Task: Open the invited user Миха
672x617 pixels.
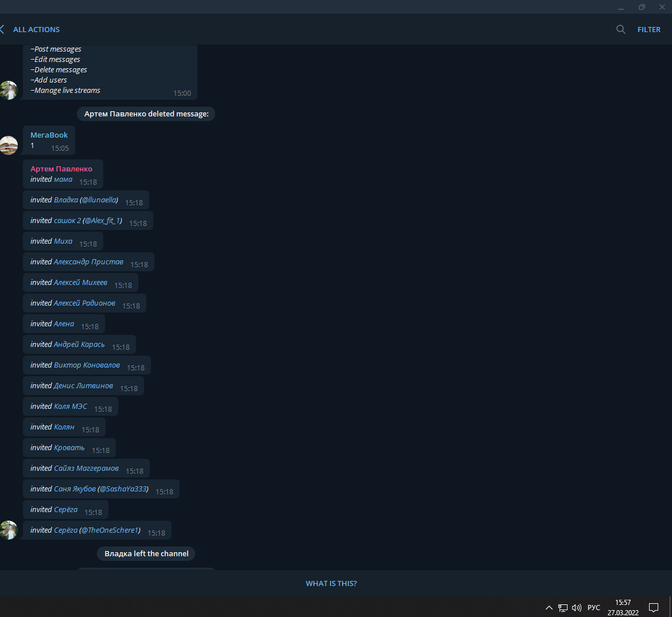Action: (x=63, y=241)
